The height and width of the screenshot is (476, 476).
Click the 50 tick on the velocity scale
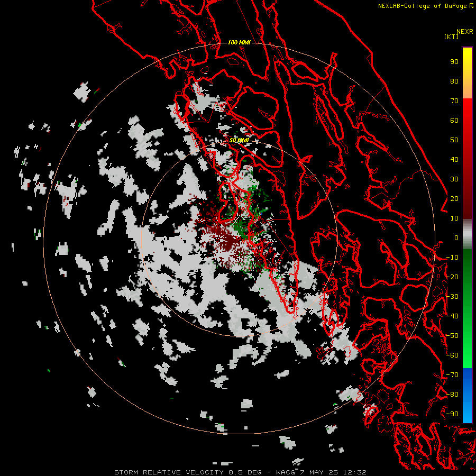coord(454,140)
